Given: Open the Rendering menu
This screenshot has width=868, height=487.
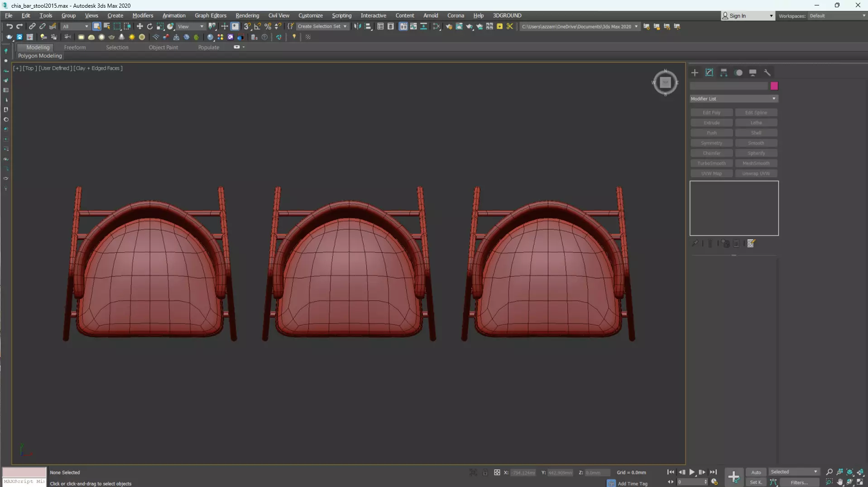Looking at the screenshot, I should (247, 15).
